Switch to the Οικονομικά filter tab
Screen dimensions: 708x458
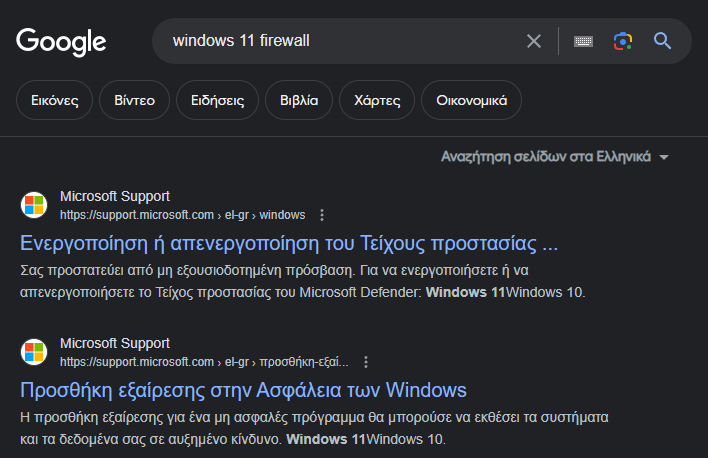pyautogui.click(x=471, y=100)
